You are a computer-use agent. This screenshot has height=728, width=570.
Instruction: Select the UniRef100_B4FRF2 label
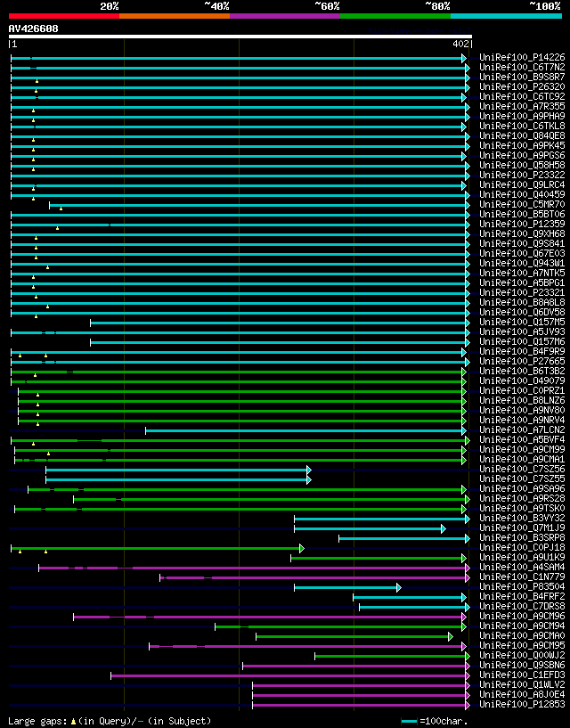pyautogui.click(x=522, y=597)
